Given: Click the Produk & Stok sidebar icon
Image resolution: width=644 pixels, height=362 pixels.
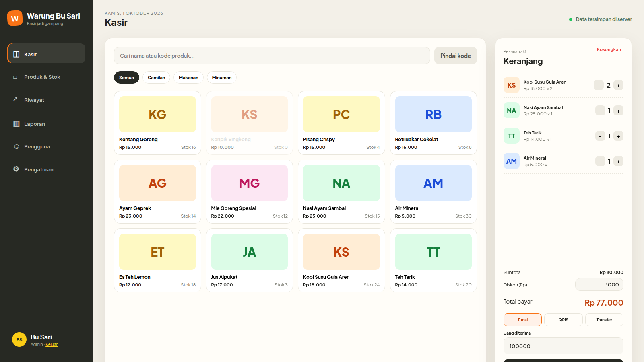Looking at the screenshot, I should [x=15, y=77].
